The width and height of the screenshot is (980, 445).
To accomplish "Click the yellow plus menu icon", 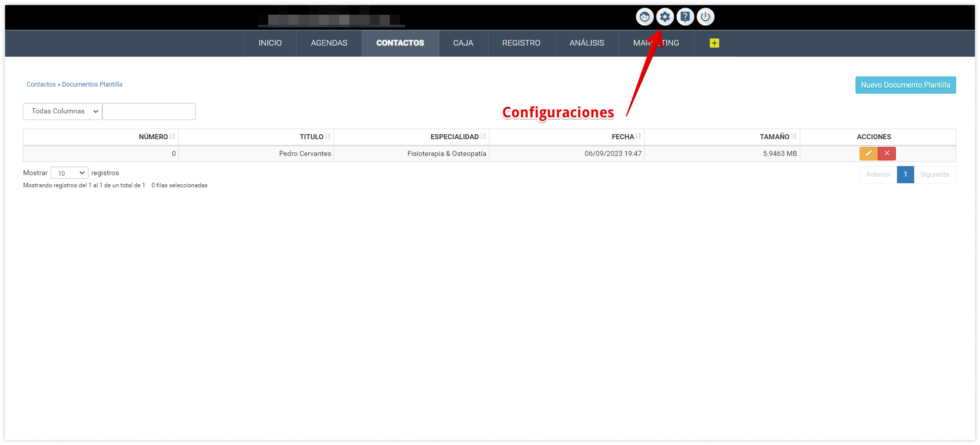I will [714, 43].
